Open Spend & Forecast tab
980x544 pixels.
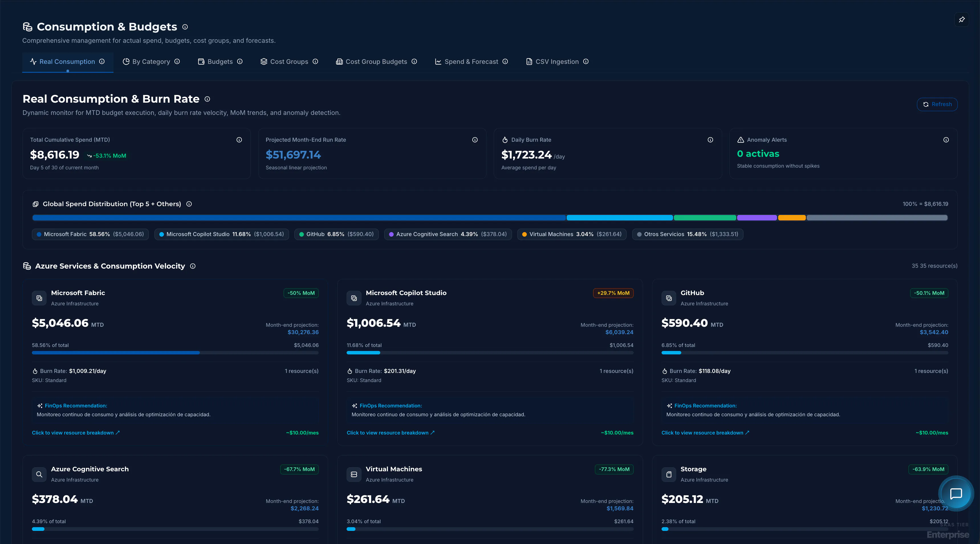click(471, 62)
